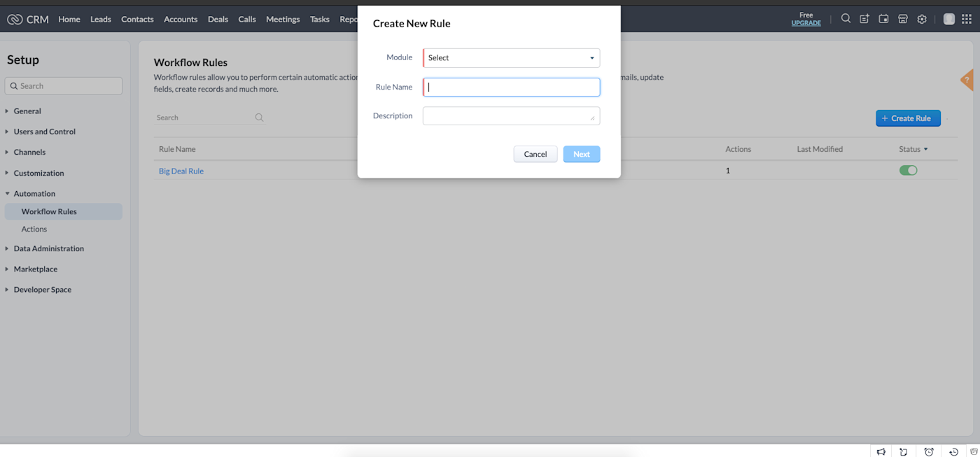Cancel the Create New Rule dialog
980x457 pixels.
coord(535,154)
